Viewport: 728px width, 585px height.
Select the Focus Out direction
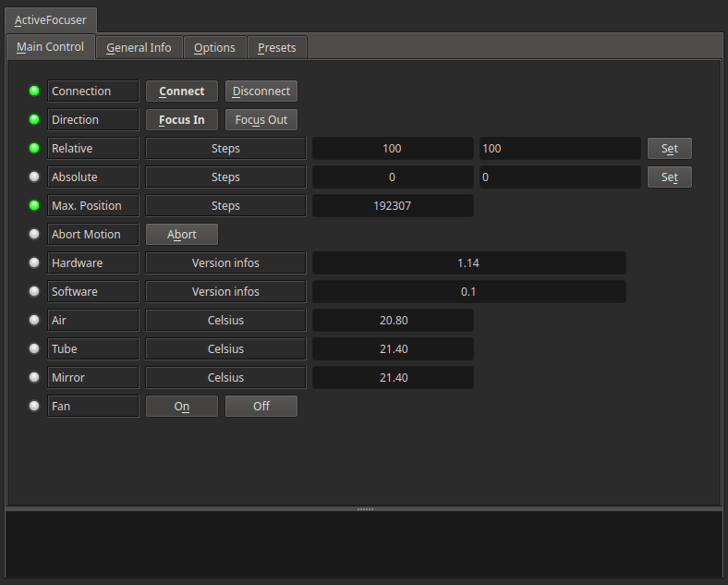coord(261,120)
